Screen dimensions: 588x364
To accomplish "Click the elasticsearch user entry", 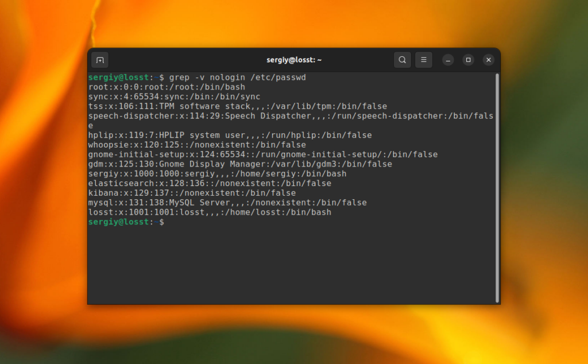I will [x=210, y=184].
